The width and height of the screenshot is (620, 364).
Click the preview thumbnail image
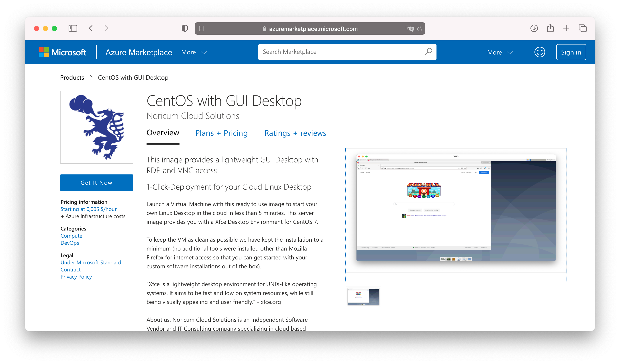[363, 297]
